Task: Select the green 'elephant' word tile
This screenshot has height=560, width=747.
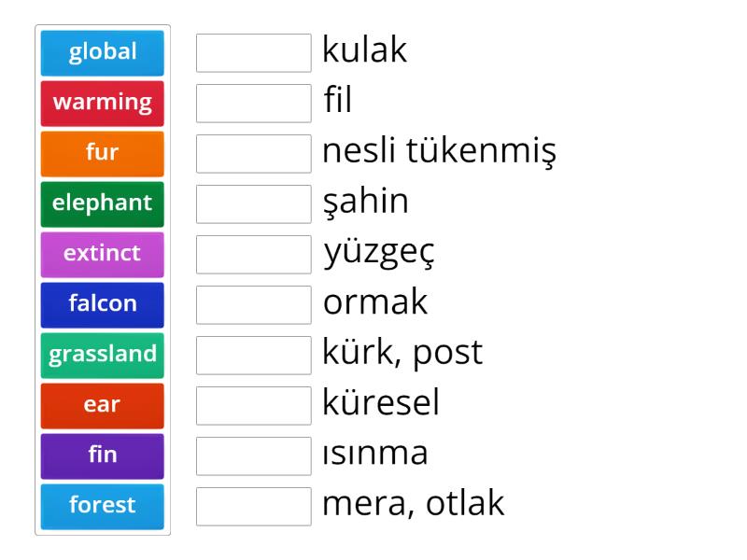Action: (x=103, y=203)
